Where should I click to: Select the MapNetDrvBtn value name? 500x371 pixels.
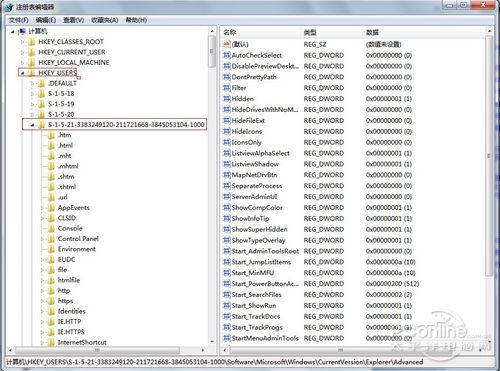pyautogui.click(x=254, y=175)
